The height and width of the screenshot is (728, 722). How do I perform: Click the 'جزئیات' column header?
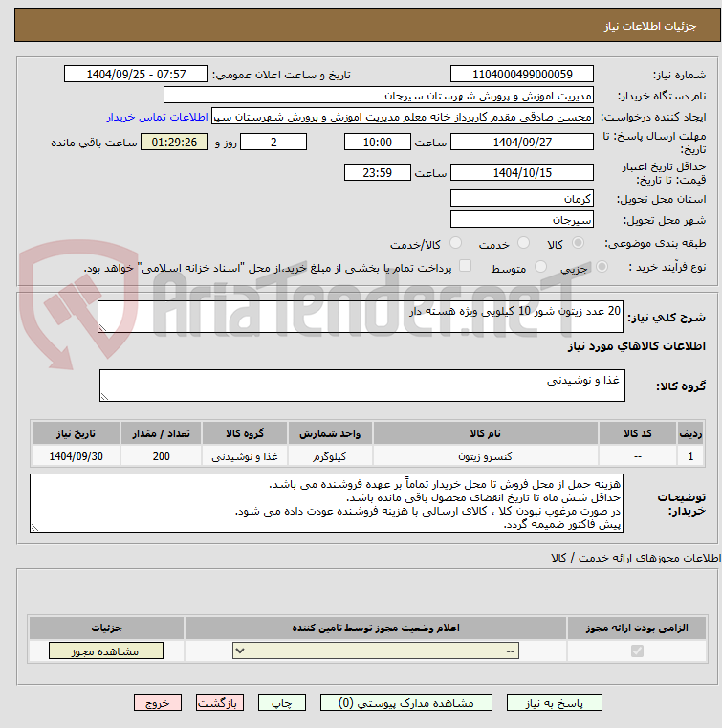(106, 628)
